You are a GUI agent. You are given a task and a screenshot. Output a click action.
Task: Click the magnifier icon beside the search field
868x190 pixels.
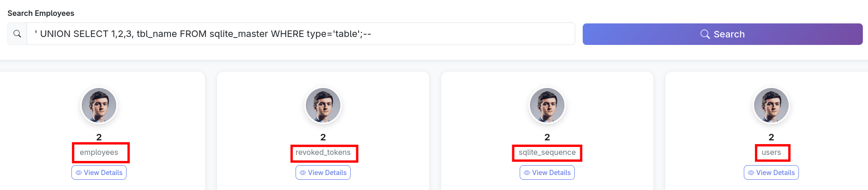tap(17, 34)
